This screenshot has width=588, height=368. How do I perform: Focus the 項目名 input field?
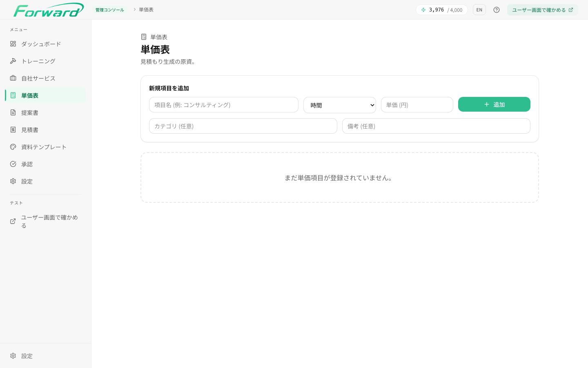[224, 105]
